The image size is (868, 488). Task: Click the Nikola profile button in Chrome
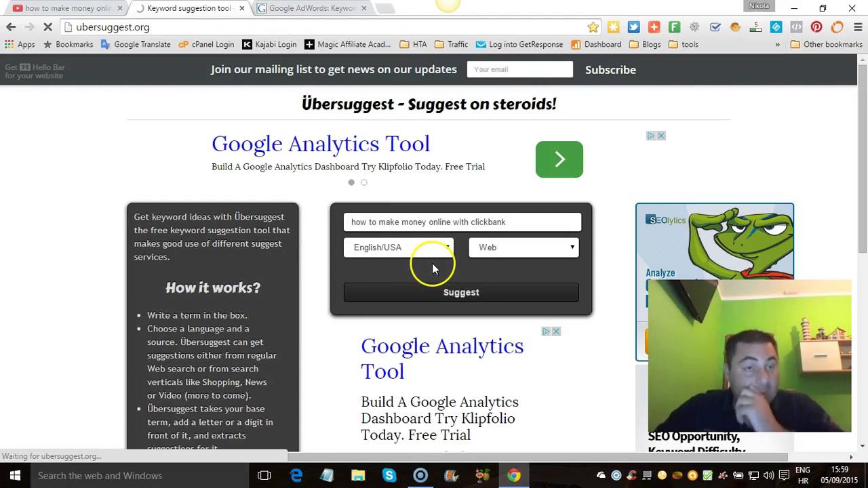tap(759, 6)
